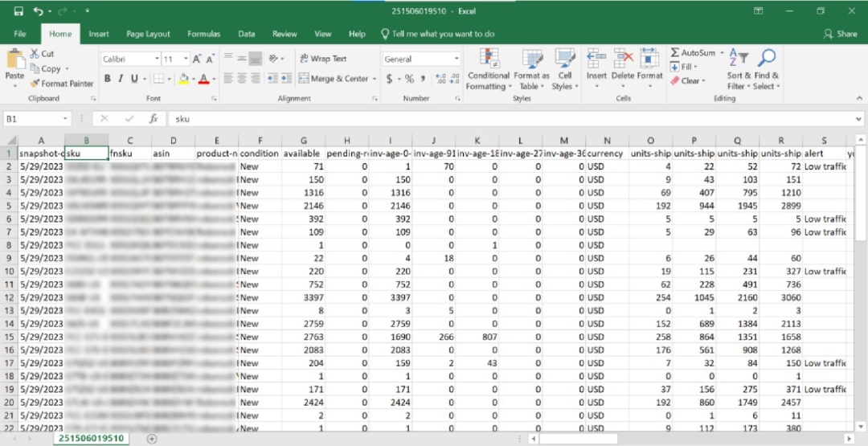Open Conditional Formatting icon
The width and height of the screenshot is (868, 446).
pyautogui.click(x=489, y=59)
